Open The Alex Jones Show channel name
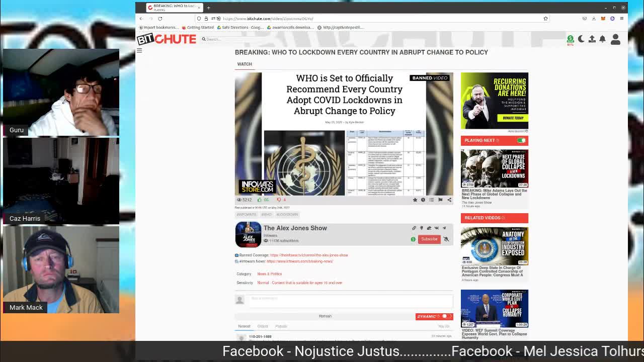The image size is (644, 362). click(295, 228)
